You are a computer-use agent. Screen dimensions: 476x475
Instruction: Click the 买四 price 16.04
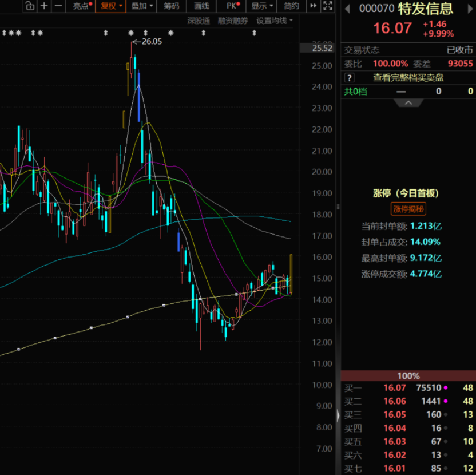(395, 428)
